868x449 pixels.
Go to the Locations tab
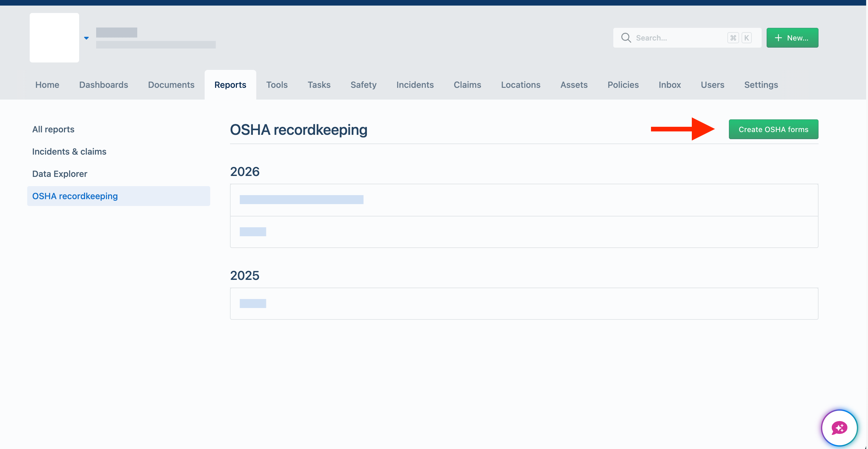(x=521, y=85)
